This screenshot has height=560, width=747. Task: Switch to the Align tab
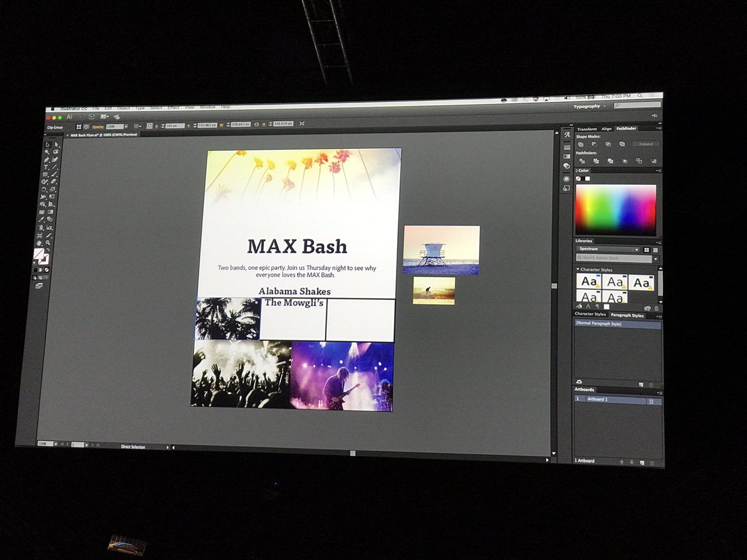[x=606, y=129]
